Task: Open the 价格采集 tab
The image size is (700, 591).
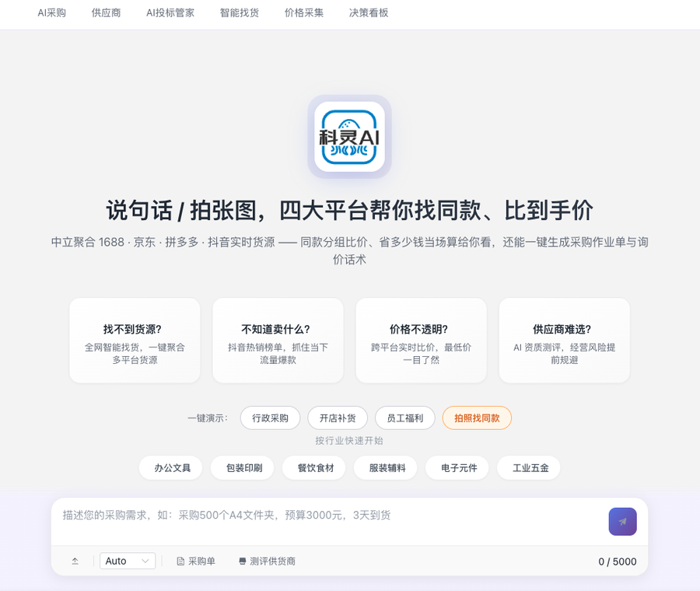Action: click(x=304, y=13)
